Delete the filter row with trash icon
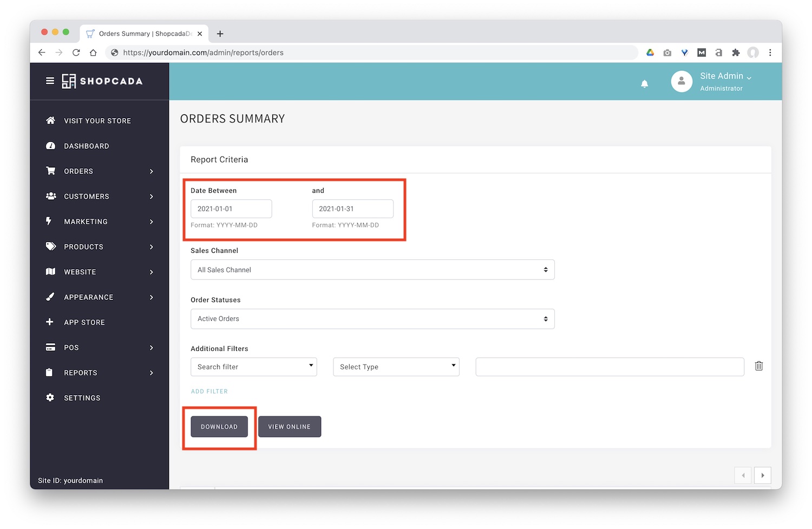812x529 pixels. coord(759,366)
